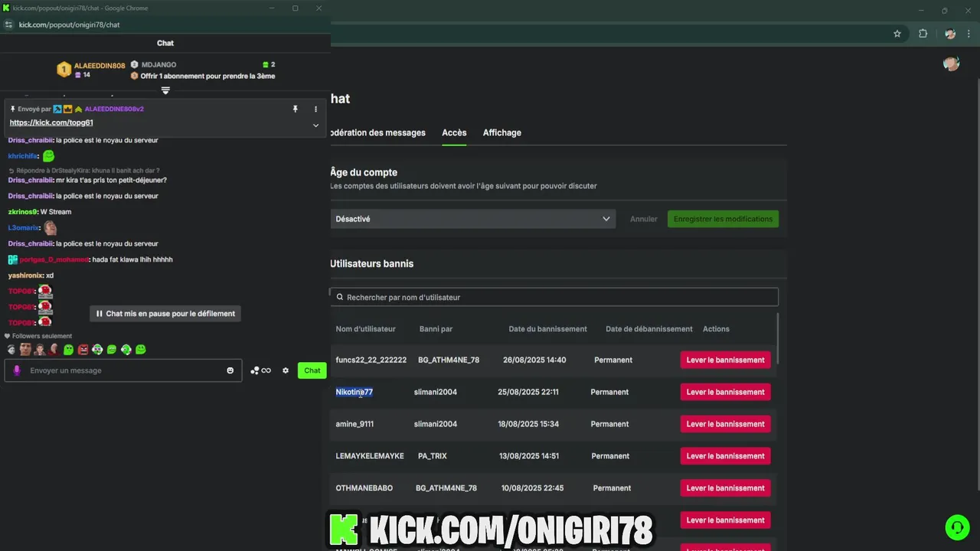The width and height of the screenshot is (980, 551).
Task: Click the popout address bar URL
Action: [69, 24]
